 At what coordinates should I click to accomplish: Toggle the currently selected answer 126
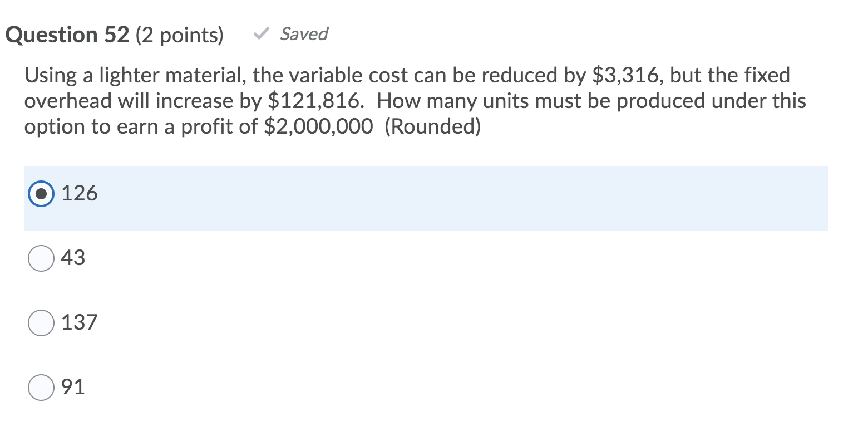click(x=41, y=194)
